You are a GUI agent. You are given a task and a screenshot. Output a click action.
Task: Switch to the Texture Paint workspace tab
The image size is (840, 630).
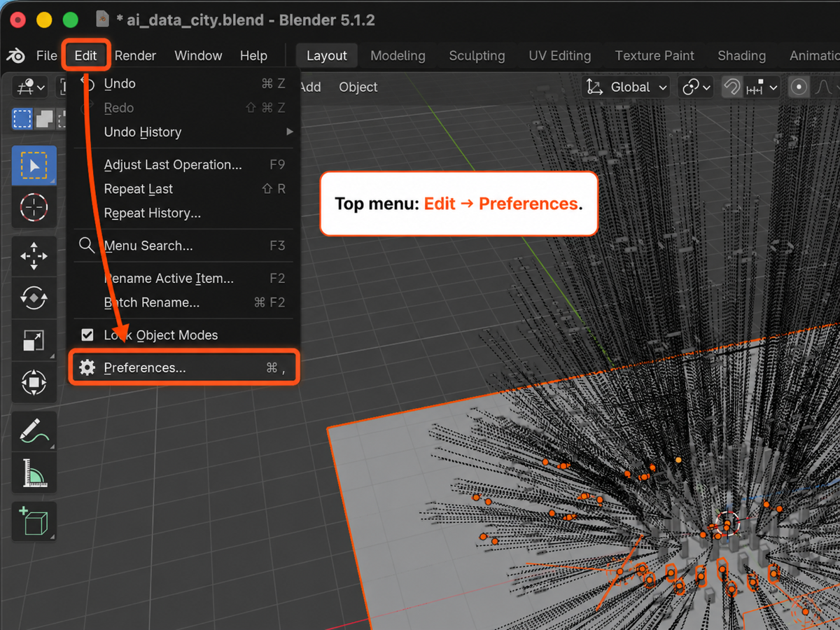tap(654, 56)
